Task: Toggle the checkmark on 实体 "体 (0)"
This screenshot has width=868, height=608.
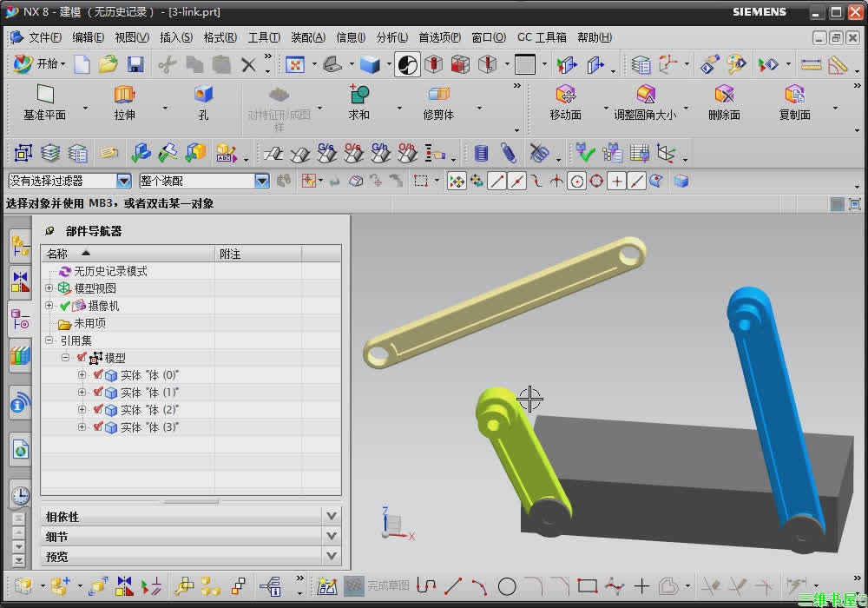Action: tap(98, 375)
